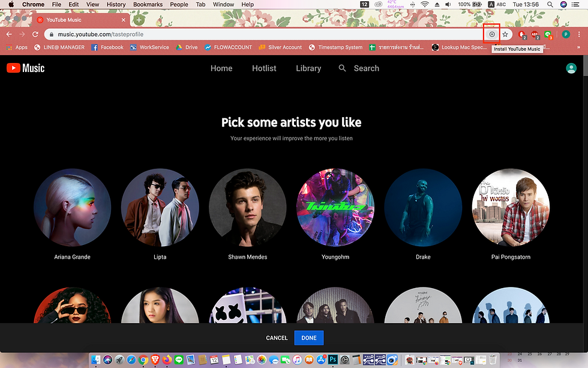Viewport: 588px width, 368px height.
Task: Open the Window menu
Action: pos(223,4)
